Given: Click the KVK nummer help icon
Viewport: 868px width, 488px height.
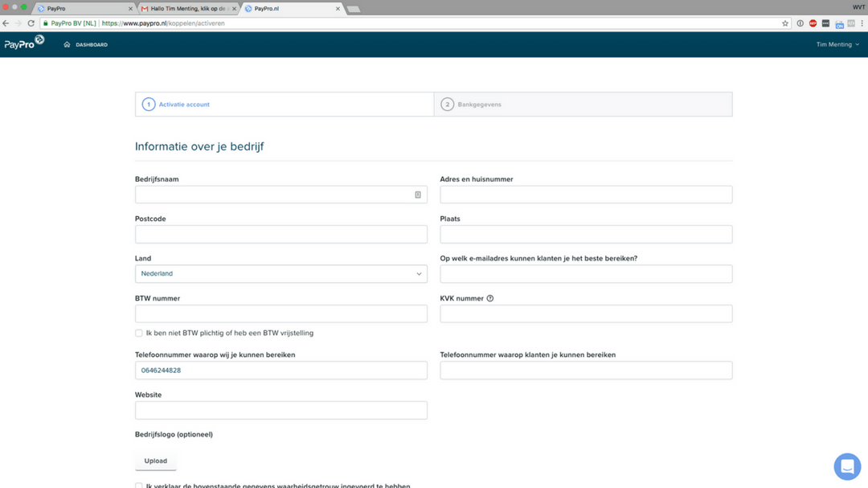Looking at the screenshot, I should point(490,298).
